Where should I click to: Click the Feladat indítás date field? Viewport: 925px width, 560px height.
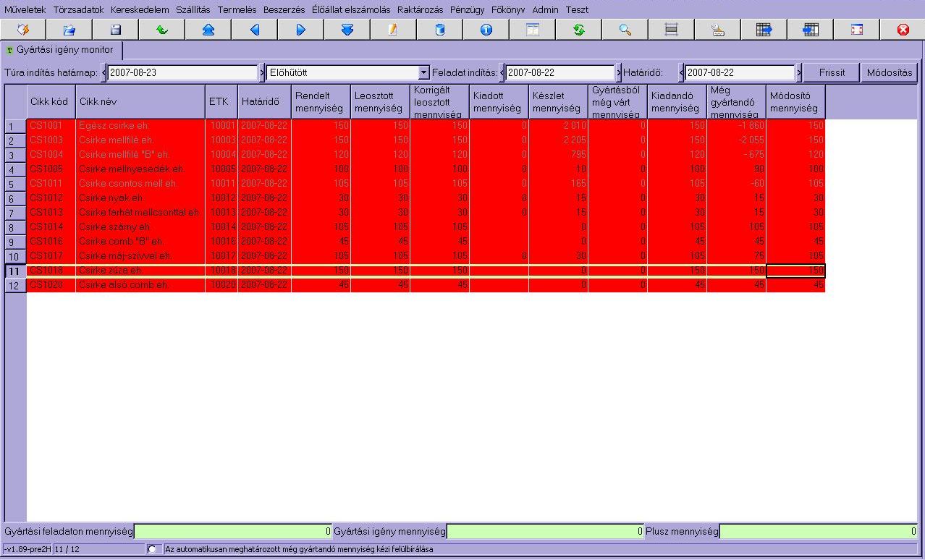click(559, 73)
